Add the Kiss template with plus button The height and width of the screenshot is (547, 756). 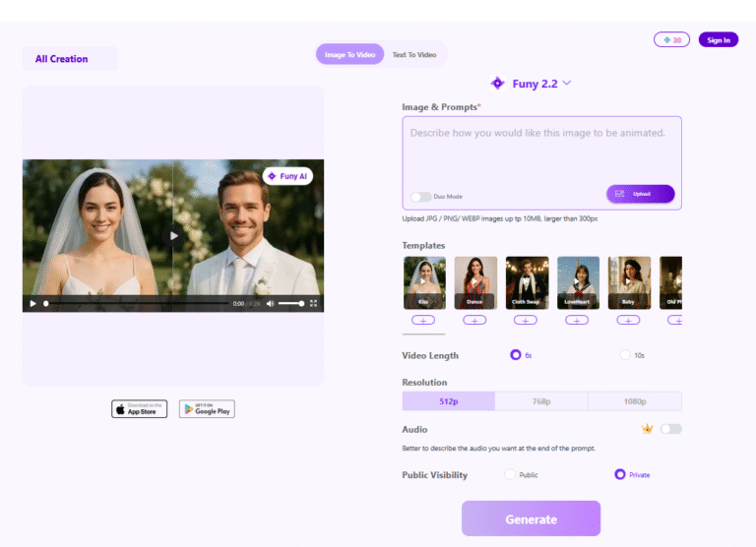(x=423, y=320)
